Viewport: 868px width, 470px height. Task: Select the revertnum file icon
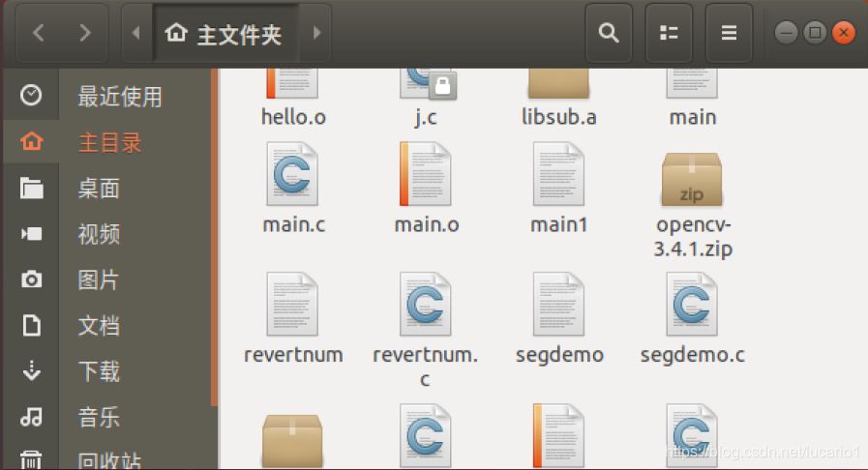292,304
